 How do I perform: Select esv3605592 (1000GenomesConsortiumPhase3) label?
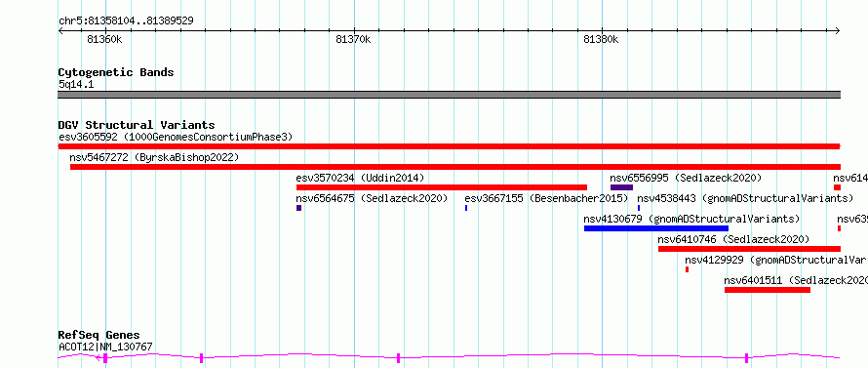(176, 137)
